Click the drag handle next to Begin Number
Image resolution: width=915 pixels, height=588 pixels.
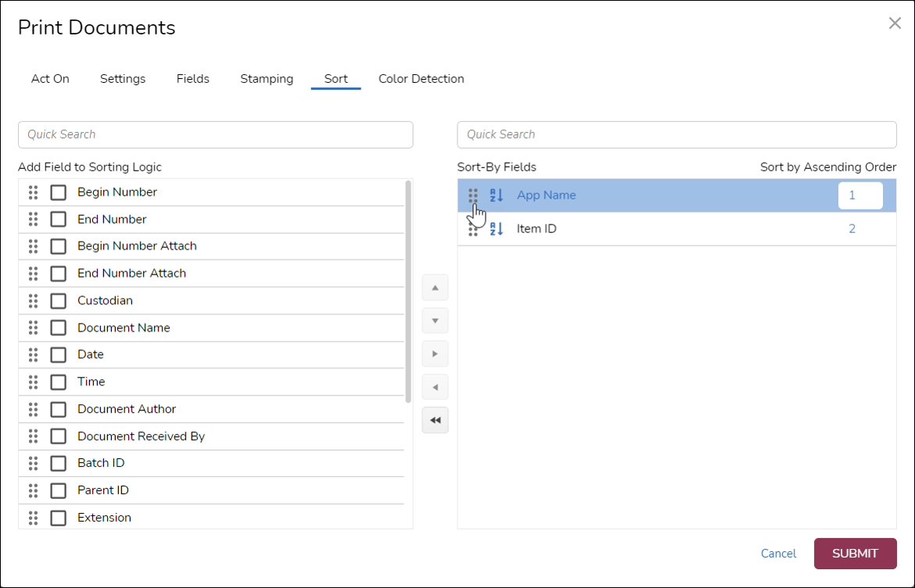pos(33,192)
